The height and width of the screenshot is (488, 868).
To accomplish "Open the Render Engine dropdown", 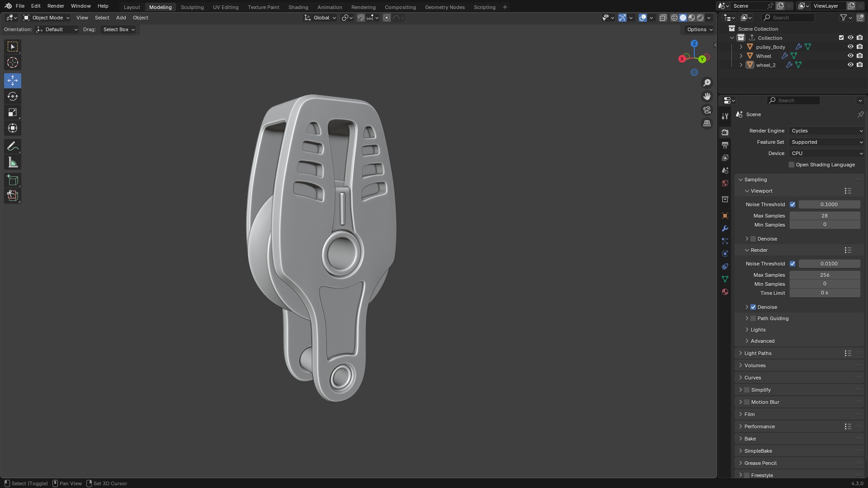I will pyautogui.click(x=827, y=131).
